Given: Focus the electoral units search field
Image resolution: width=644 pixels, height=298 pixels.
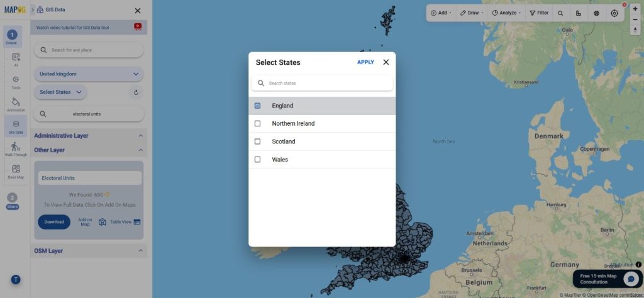Looking at the screenshot, I should point(89,114).
